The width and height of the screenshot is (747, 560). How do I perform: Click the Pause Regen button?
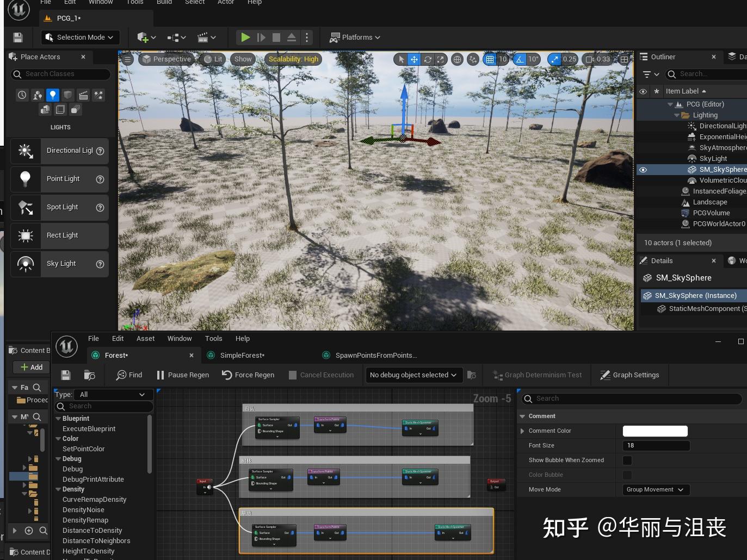click(182, 375)
